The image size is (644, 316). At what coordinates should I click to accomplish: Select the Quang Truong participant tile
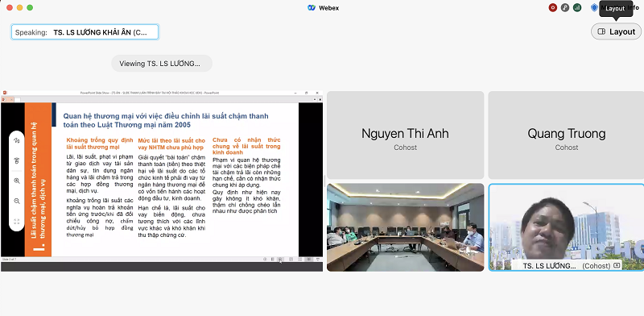click(x=567, y=135)
